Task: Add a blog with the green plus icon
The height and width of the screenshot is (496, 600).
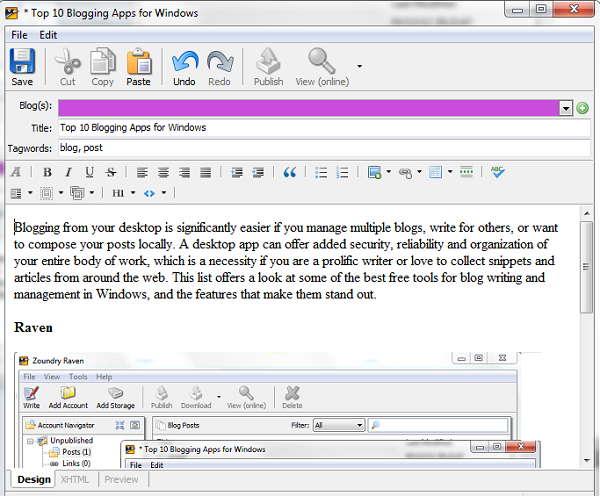Action: [x=582, y=108]
